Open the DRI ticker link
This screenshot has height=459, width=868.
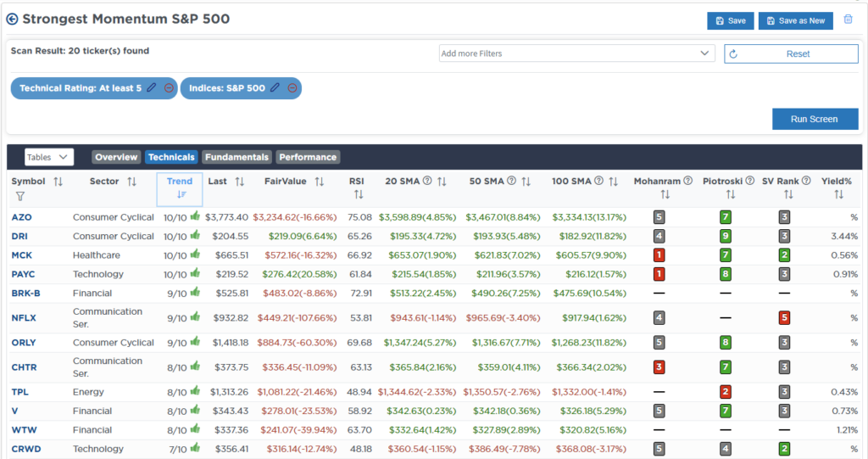click(19, 236)
